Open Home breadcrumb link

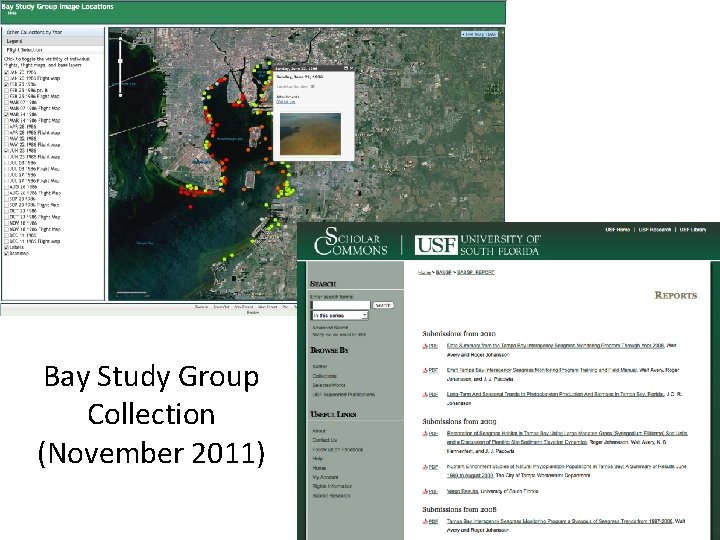pyautogui.click(x=424, y=272)
